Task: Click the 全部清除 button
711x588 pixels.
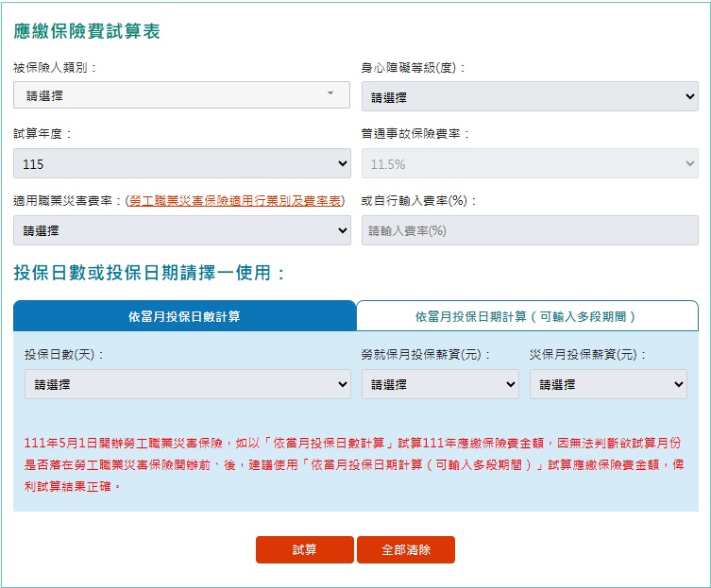Action: pos(406,549)
